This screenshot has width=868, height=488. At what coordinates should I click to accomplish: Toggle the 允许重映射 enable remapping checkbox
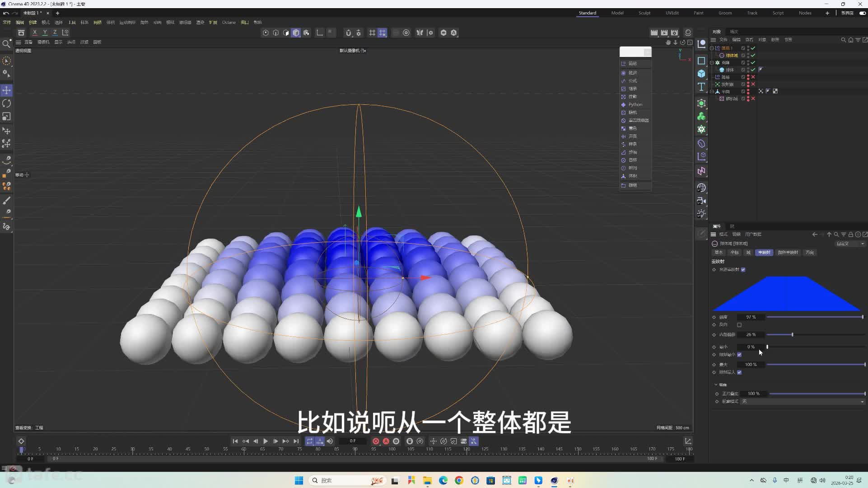click(743, 270)
